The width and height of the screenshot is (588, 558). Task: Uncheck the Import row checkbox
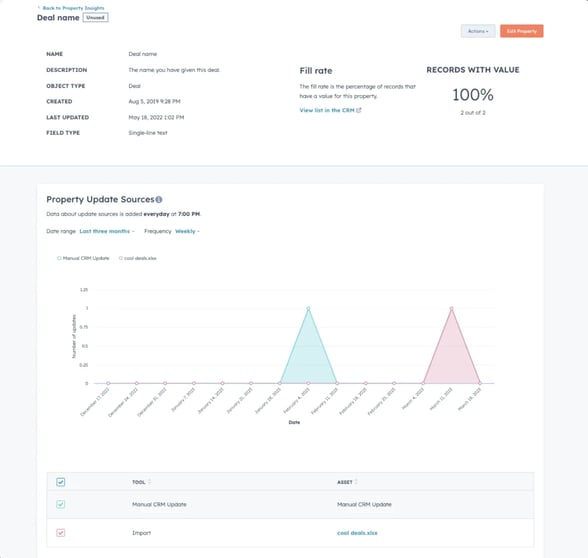pyautogui.click(x=60, y=533)
